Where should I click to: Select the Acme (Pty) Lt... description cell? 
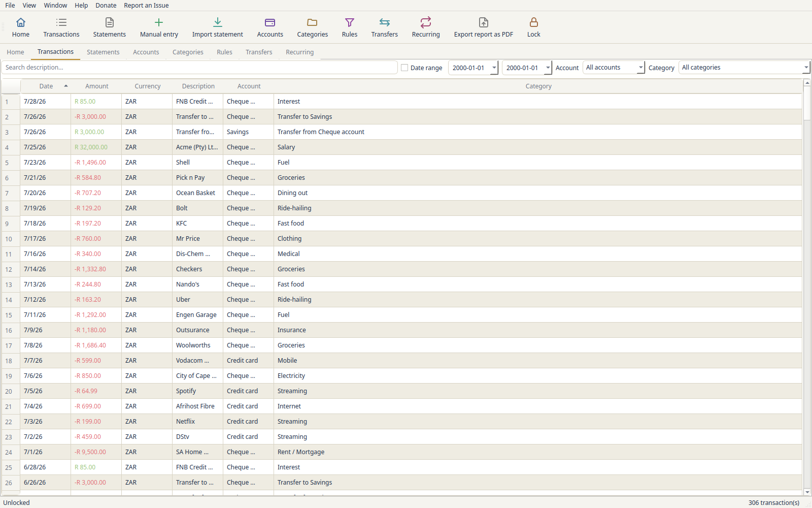pyautogui.click(x=198, y=147)
